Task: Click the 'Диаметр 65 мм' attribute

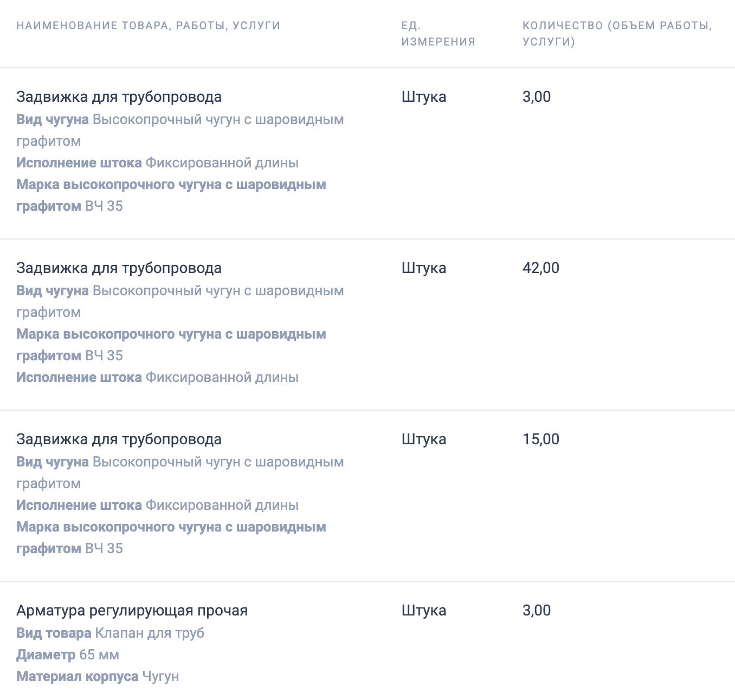Action: [68, 654]
